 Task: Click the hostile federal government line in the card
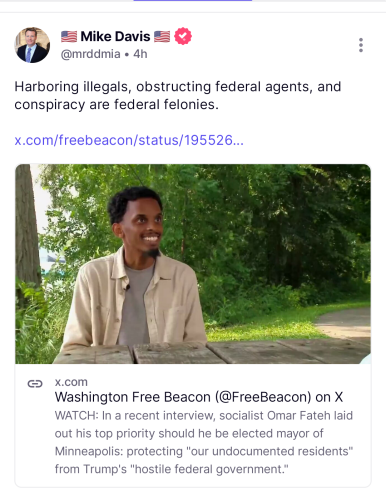click(x=172, y=469)
